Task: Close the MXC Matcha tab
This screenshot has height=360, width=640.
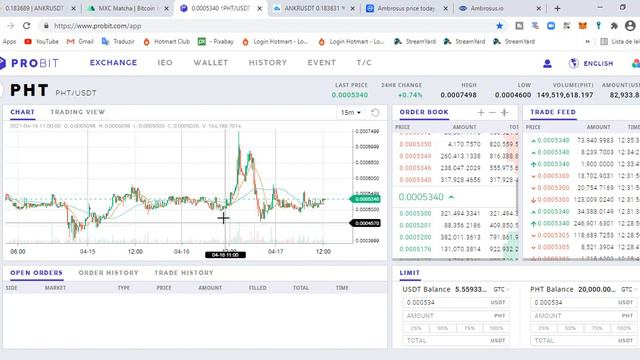Action: coord(167,8)
